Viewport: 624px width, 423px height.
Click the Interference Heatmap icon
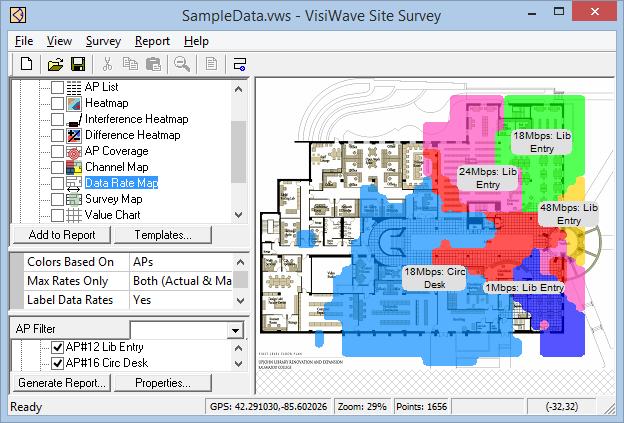(74, 119)
